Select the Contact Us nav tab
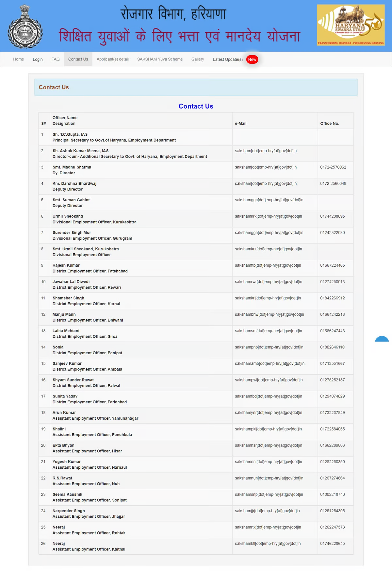 click(78, 59)
